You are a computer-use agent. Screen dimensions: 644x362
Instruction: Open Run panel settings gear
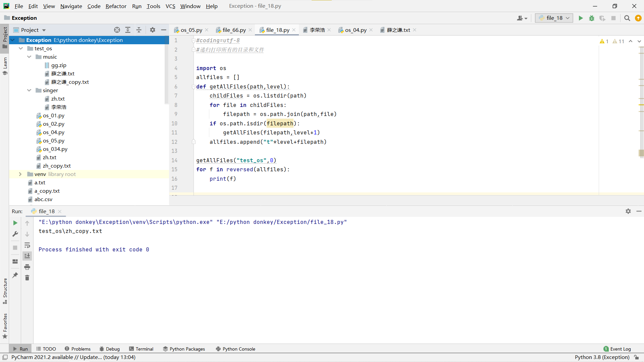click(628, 211)
